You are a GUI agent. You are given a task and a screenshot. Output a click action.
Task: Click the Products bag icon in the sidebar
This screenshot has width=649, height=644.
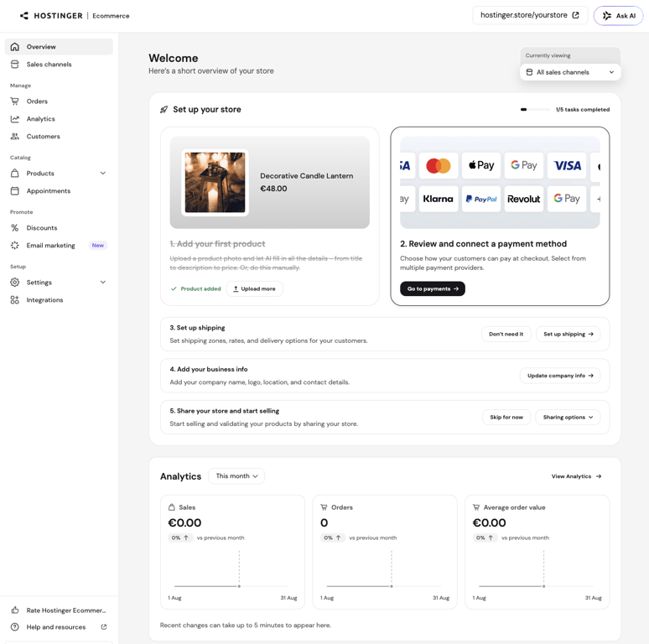pyautogui.click(x=15, y=173)
